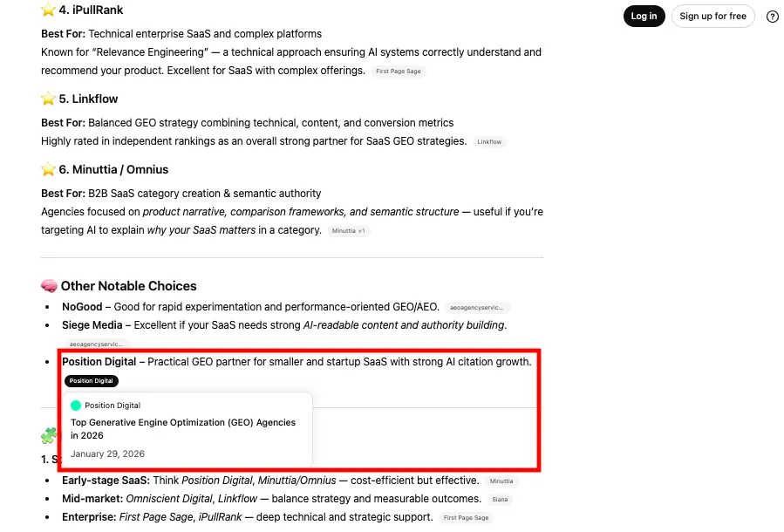Expand the Minuttia +1 citation chip
784x532 pixels.
click(350, 231)
